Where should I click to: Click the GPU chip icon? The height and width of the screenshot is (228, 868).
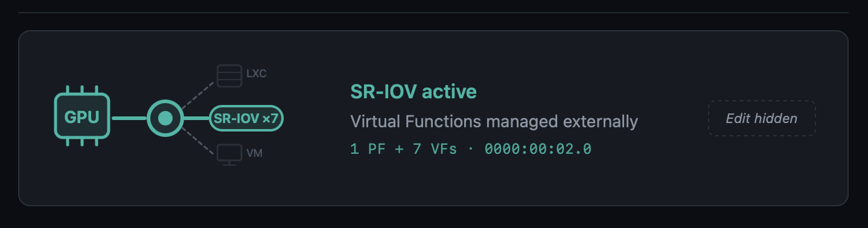click(82, 118)
